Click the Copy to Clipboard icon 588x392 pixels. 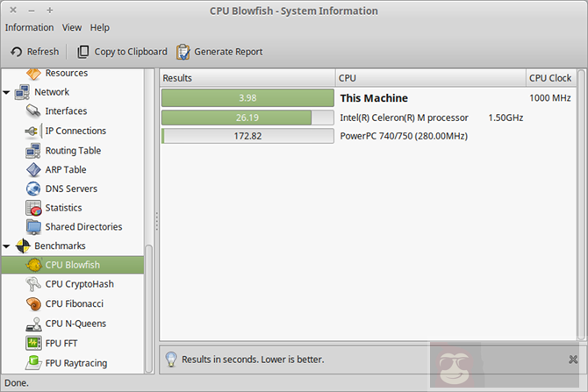(x=83, y=52)
